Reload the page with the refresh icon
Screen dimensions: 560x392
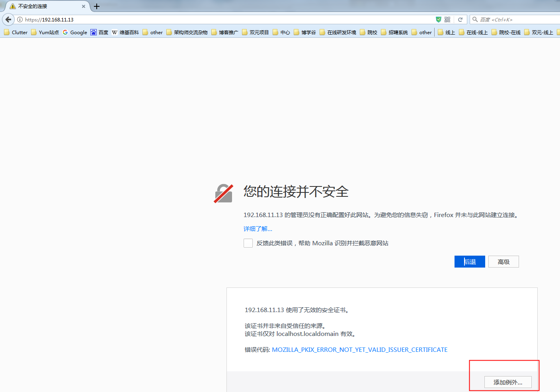tap(460, 19)
